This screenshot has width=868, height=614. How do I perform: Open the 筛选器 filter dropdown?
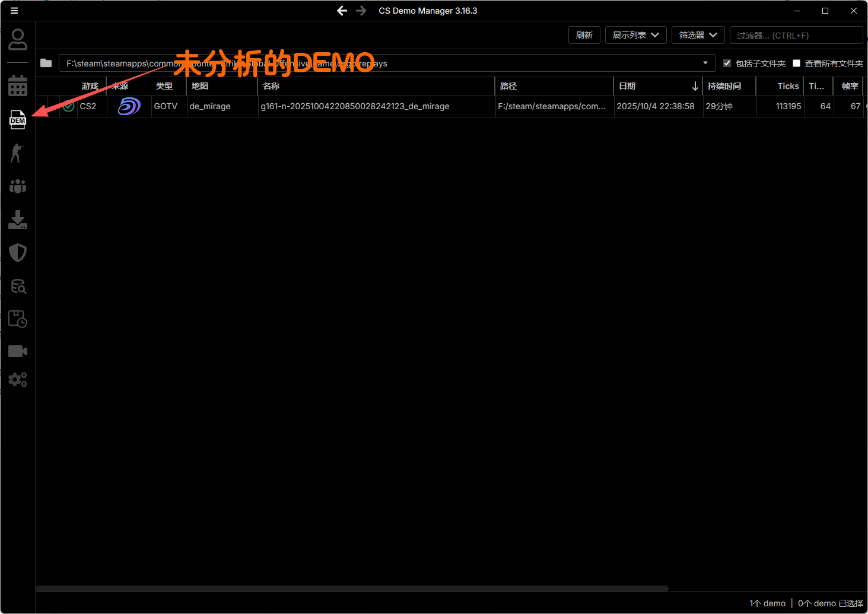coord(698,35)
